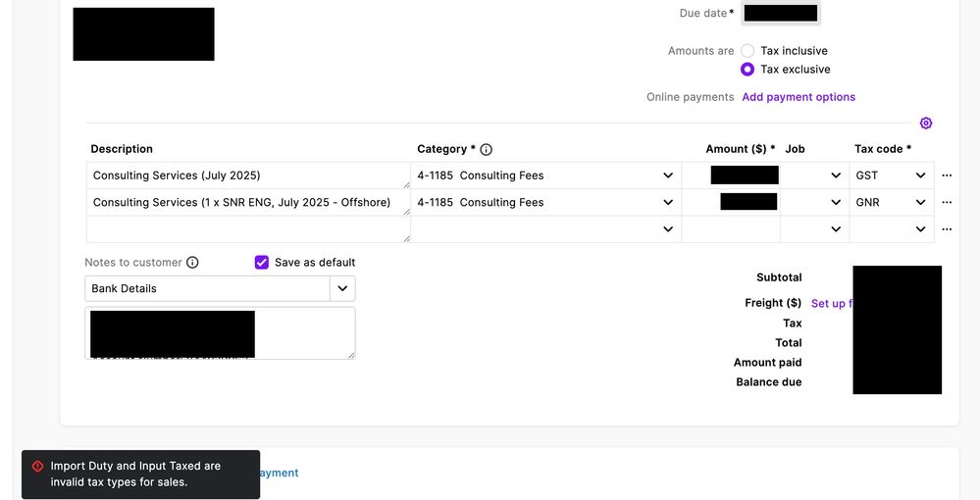Click the Set up freight link
980x500 pixels.
831,304
